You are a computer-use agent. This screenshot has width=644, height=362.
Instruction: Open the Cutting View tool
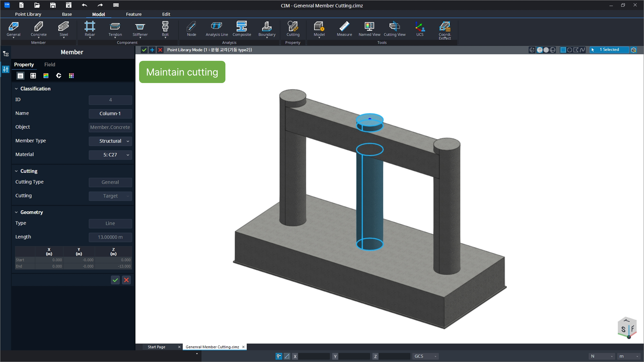click(x=394, y=29)
